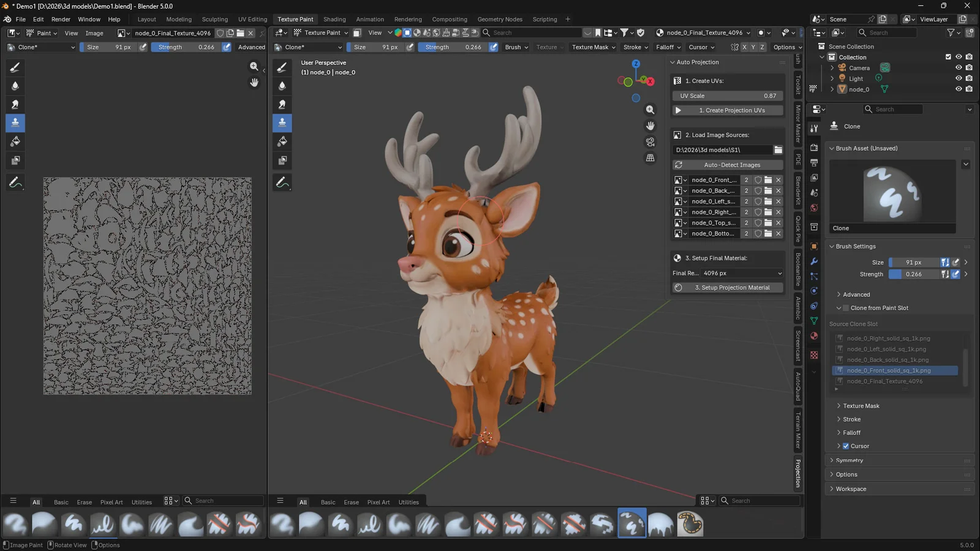Select the Draw brush tool
Screen dimensions: 980x551
[x=15, y=67]
